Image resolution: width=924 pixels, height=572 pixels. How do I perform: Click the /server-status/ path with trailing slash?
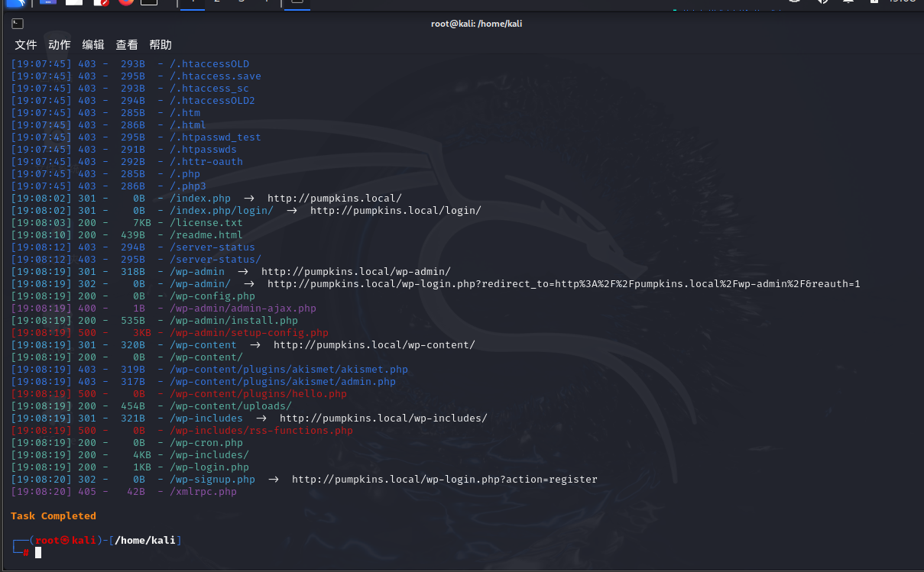coord(216,260)
